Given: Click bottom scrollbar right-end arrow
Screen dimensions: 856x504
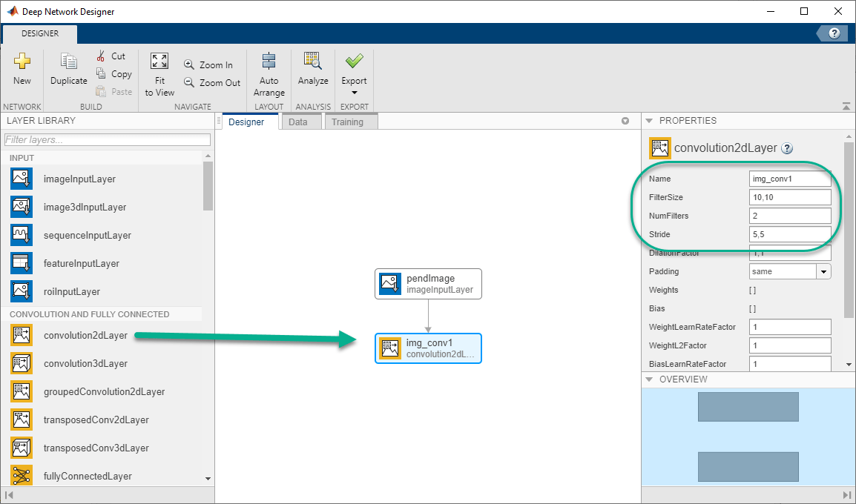Looking at the screenshot, I should tap(847, 495).
